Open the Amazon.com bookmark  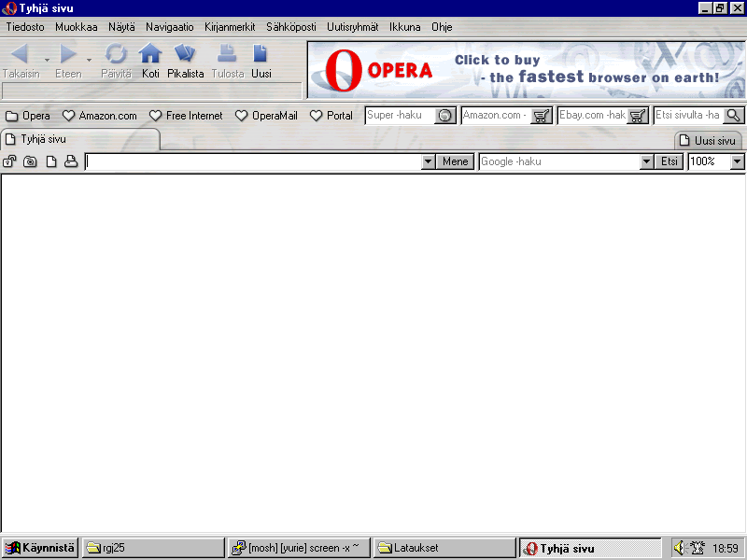100,116
